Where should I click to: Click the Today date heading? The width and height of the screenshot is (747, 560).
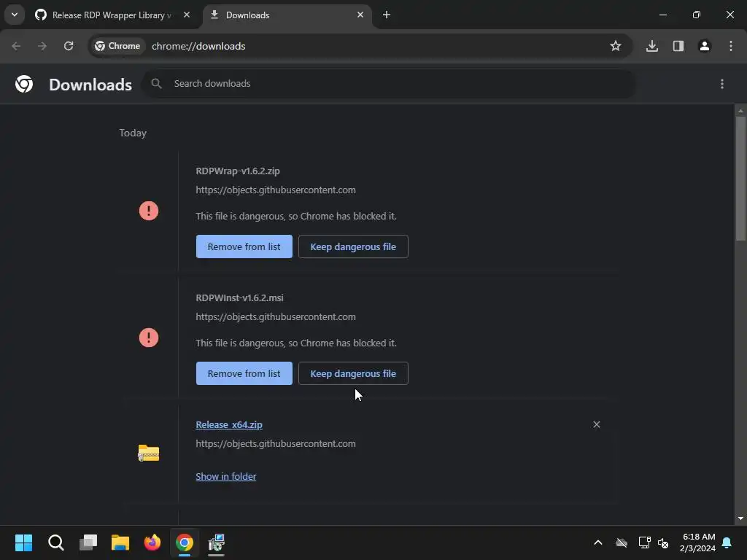point(133,133)
